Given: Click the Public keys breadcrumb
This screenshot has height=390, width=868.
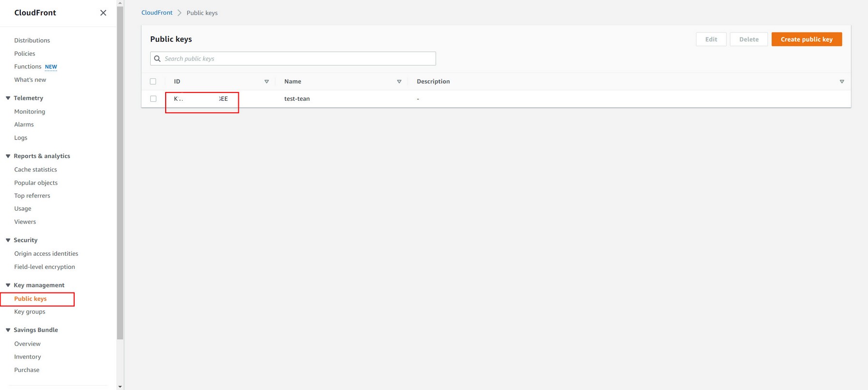Looking at the screenshot, I should pyautogui.click(x=202, y=13).
